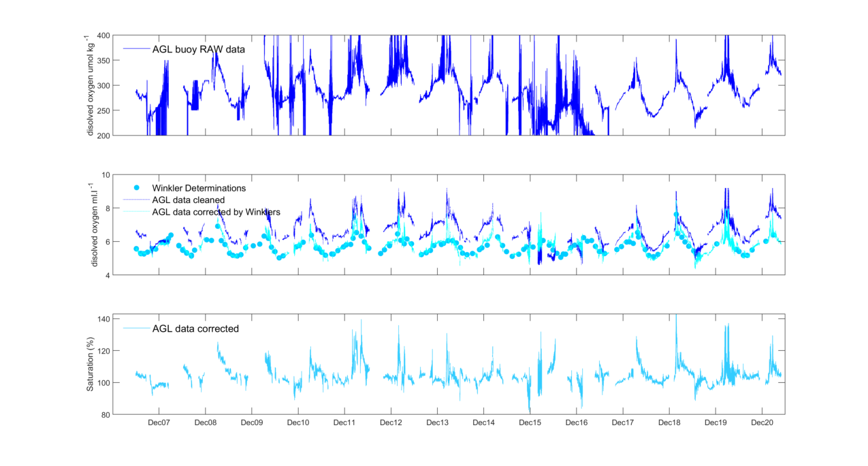This screenshot has width=868, height=466.
Task: Click the Dec07 x-axis tick label
Action: pyautogui.click(x=159, y=423)
